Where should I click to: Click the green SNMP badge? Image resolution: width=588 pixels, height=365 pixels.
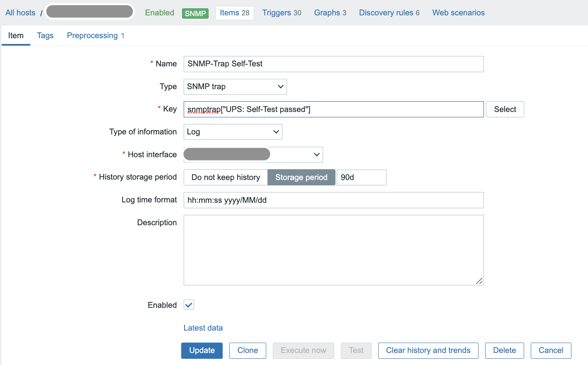coord(195,13)
